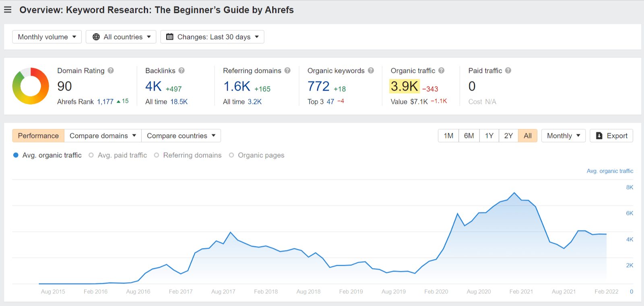Viewport: 644px width, 306px height.
Task: Click the Export download icon
Action: 599,136
